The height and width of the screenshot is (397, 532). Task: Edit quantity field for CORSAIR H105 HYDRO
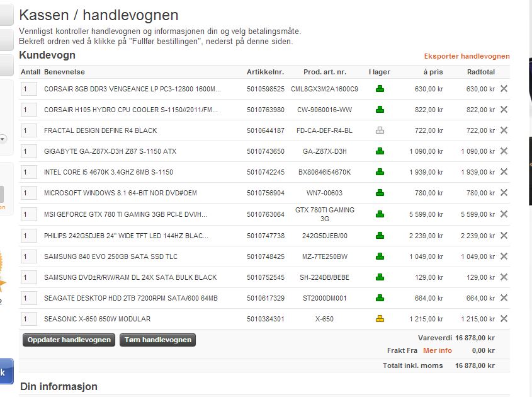29,110
